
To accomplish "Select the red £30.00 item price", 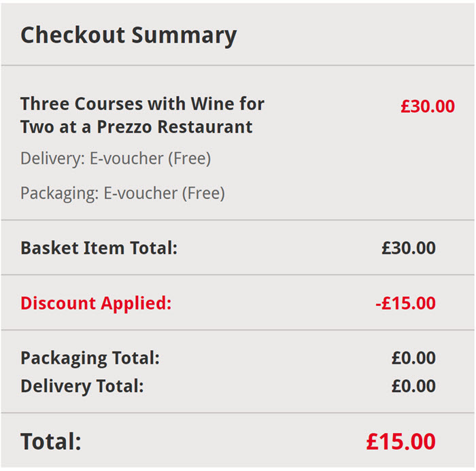I will coord(428,107).
